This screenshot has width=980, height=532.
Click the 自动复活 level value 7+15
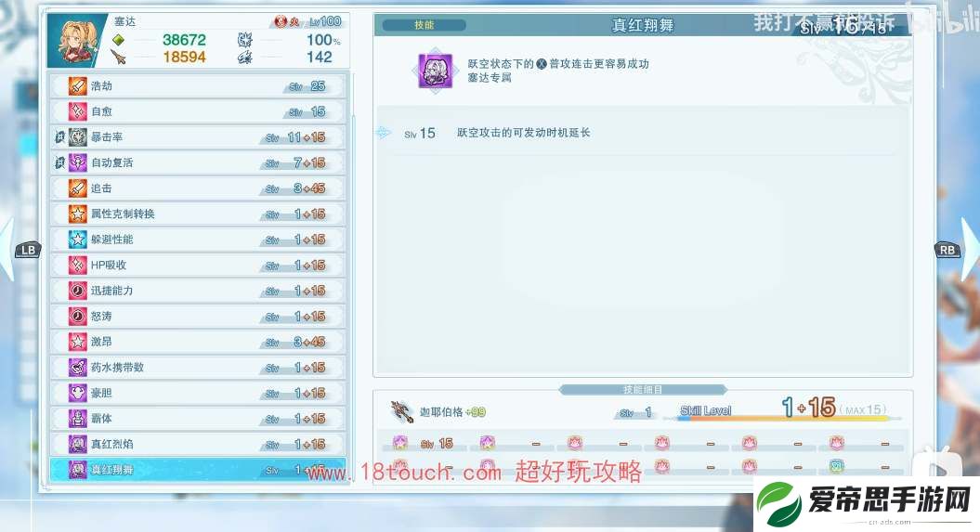pos(309,162)
